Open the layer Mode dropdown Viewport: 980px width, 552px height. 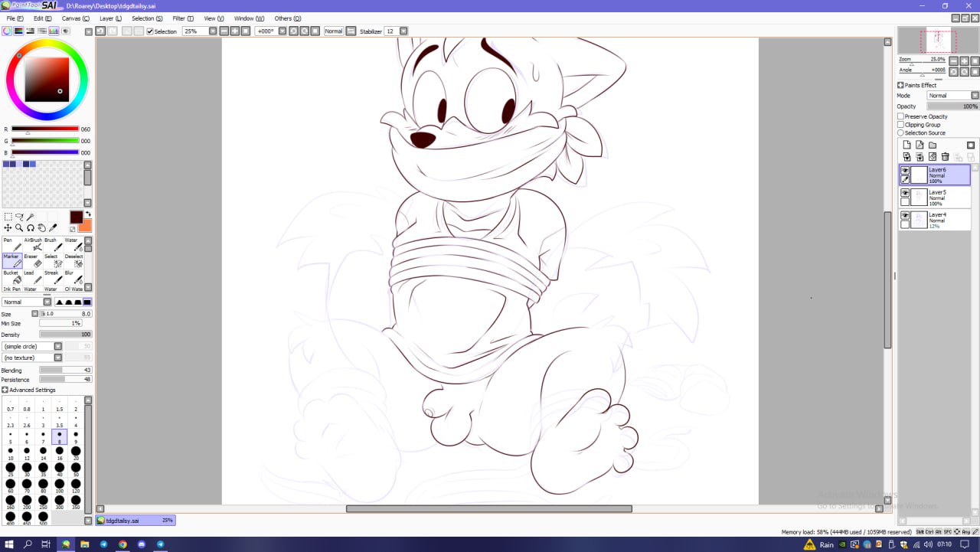click(x=952, y=96)
